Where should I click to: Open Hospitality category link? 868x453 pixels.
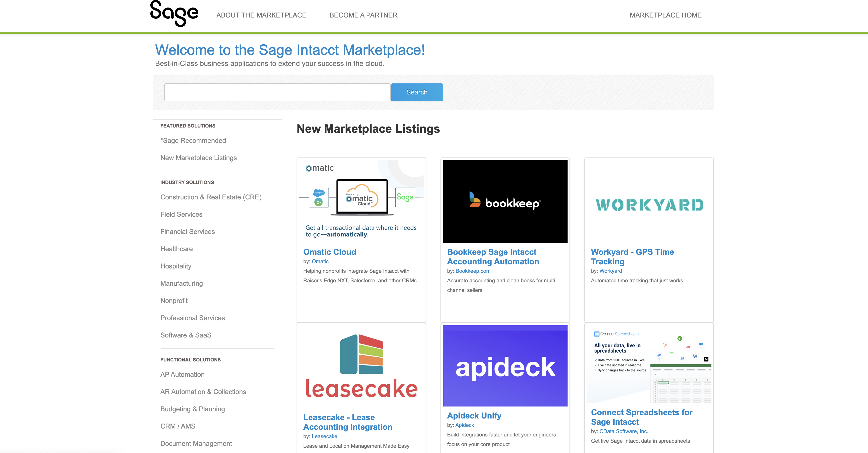pos(176,266)
